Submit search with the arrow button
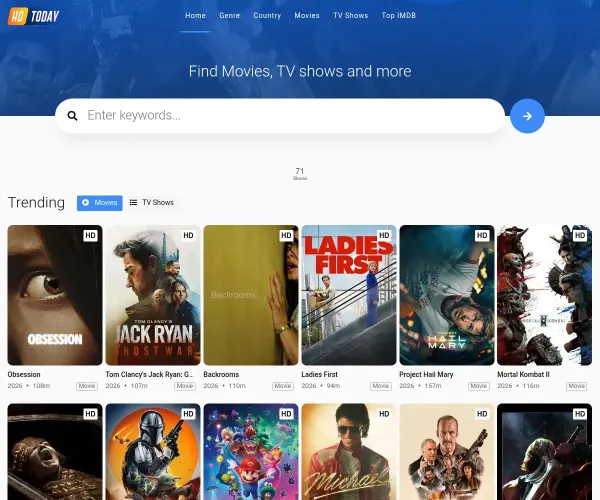The width and height of the screenshot is (600, 500). [527, 116]
